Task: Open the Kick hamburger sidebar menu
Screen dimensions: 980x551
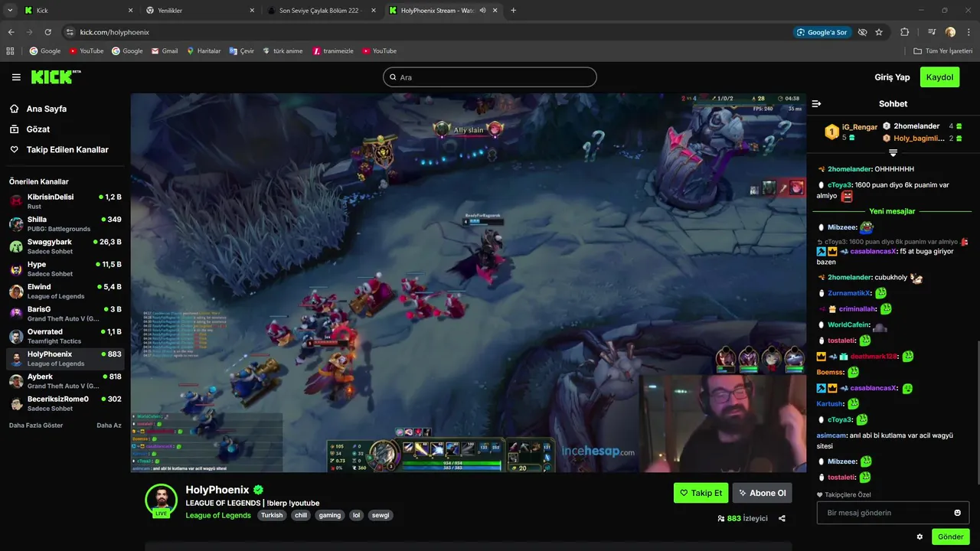Action: pyautogui.click(x=16, y=77)
